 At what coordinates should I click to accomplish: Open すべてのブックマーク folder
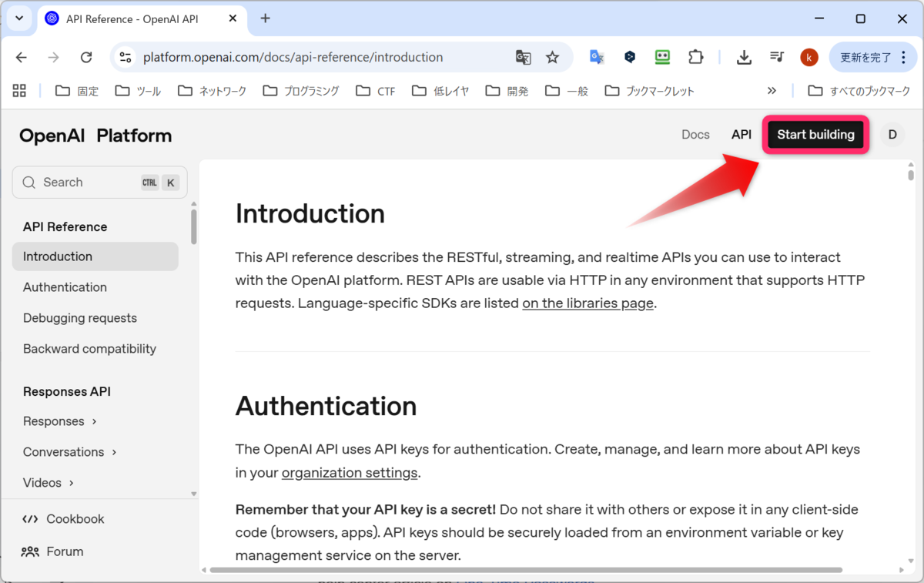coord(859,91)
